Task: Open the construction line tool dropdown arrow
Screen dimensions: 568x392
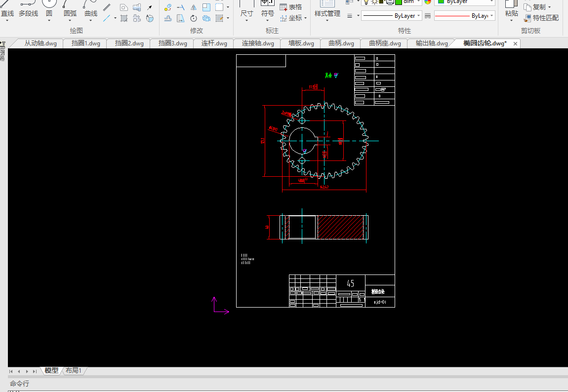Action: coord(115,18)
